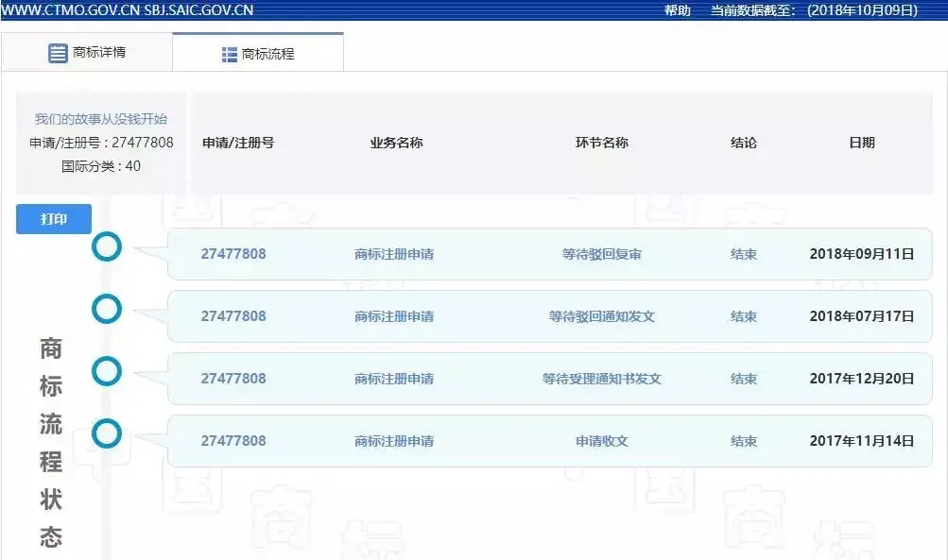Image resolution: width=948 pixels, height=560 pixels.
Task: Click the list icon on the 商标流程 tab
Action: tap(228, 54)
